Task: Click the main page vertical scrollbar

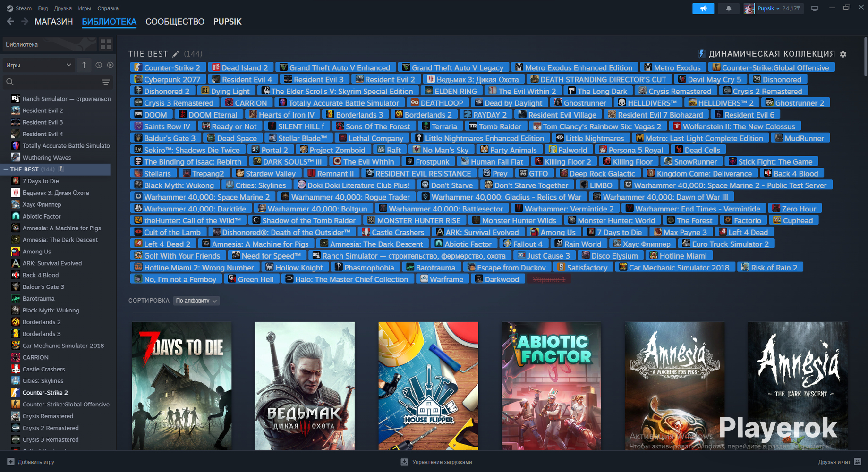Action: pyautogui.click(x=865, y=57)
